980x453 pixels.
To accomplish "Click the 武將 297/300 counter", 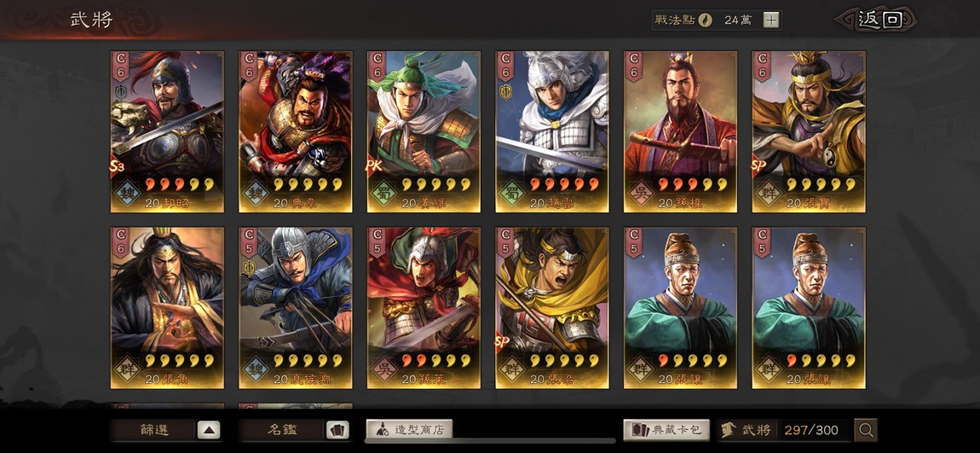I will pyautogui.click(x=784, y=430).
